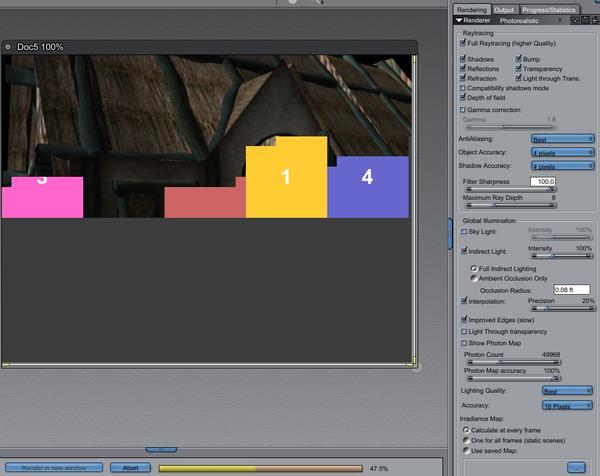Switch to the Output tab

[504, 10]
